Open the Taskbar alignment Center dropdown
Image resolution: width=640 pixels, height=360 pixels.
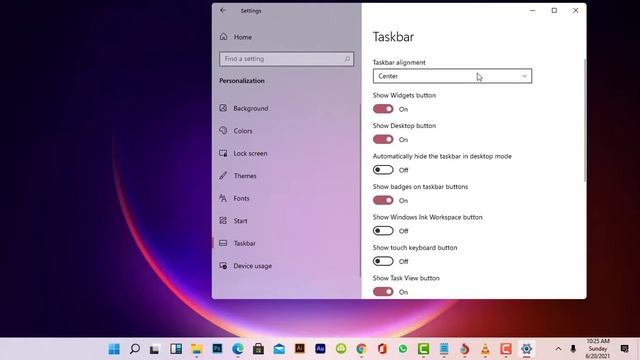pos(452,76)
